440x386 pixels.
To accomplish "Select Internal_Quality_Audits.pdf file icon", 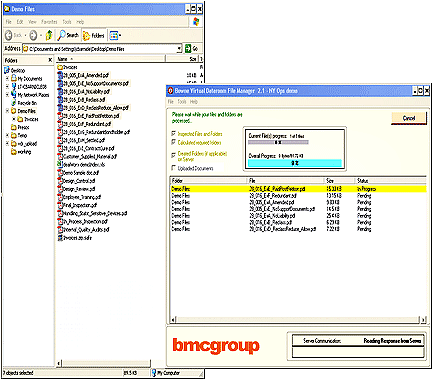I will [x=60, y=229].
